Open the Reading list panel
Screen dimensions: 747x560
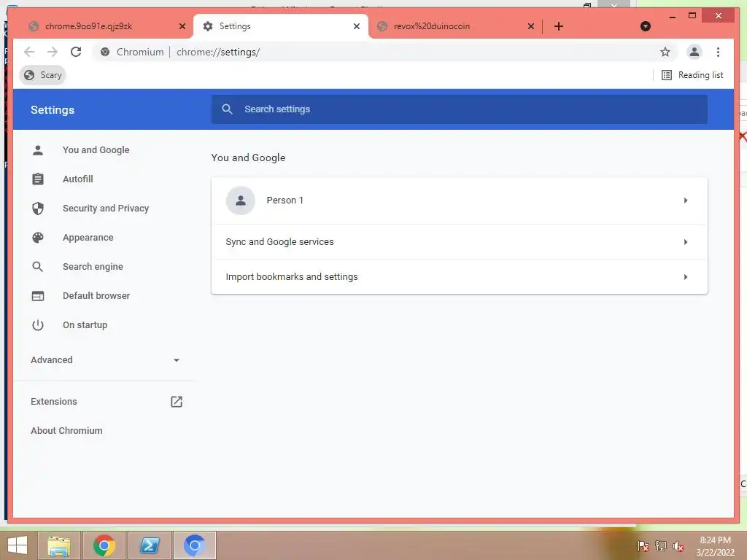point(692,75)
